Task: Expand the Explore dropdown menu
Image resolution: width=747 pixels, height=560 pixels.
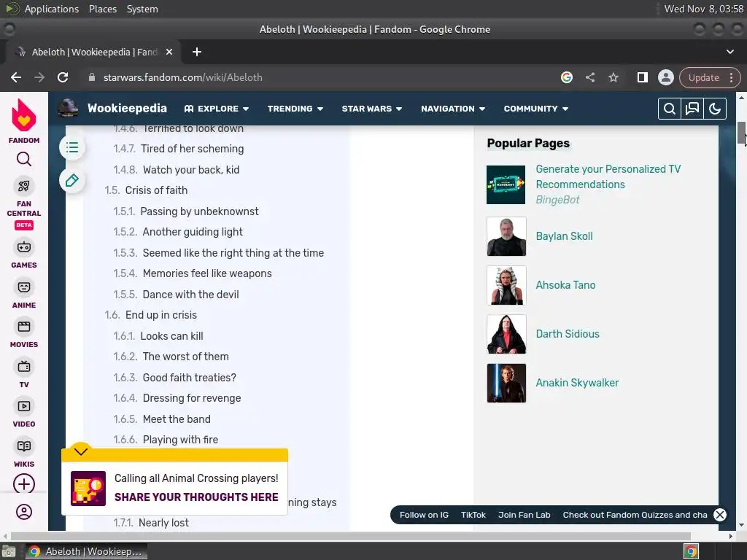Action: pyautogui.click(x=216, y=109)
